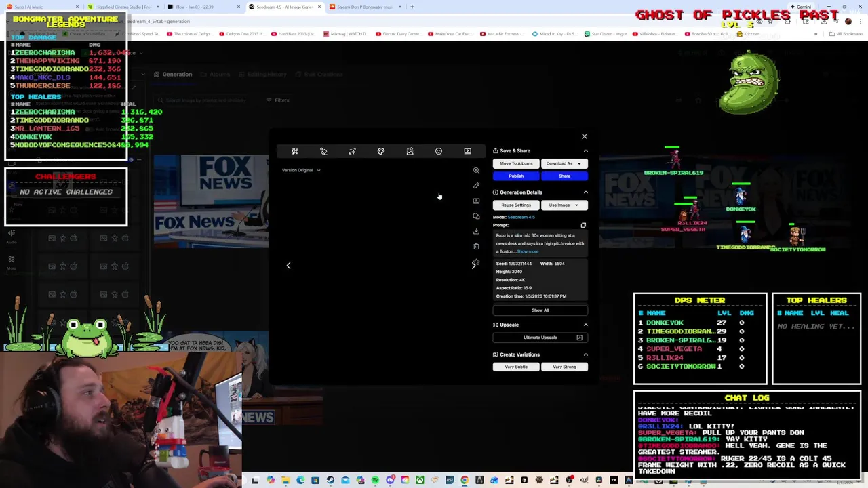Click the blue Share button

(564, 176)
